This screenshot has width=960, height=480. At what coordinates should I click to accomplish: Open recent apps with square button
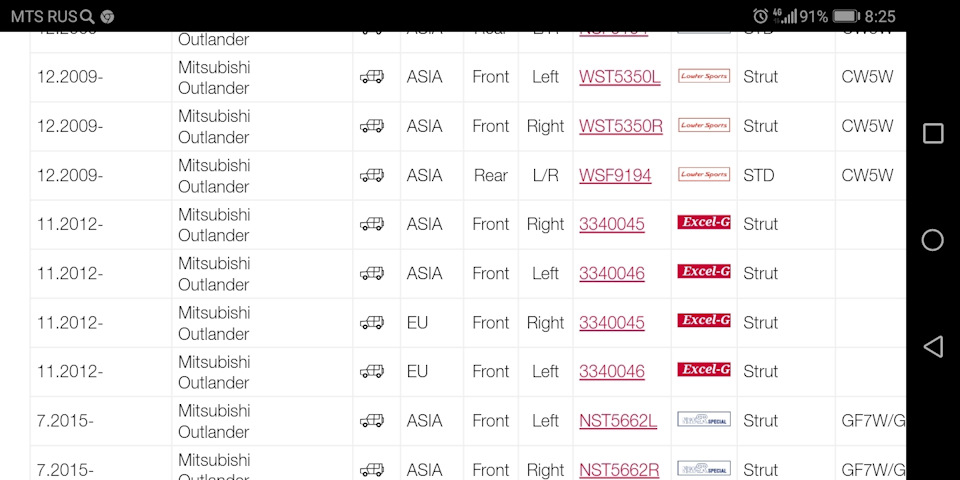[x=933, y=134]
